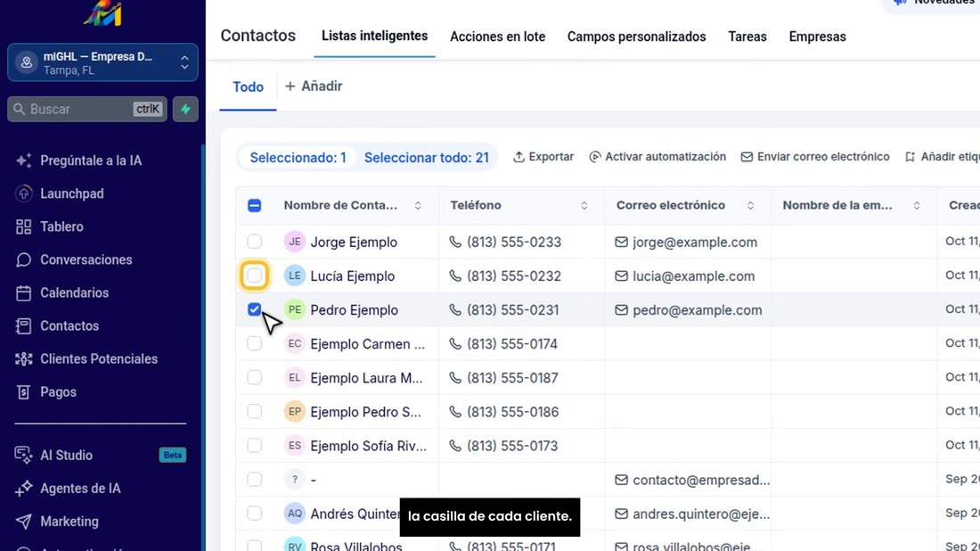This screenshot has width=980, height=551.
Task: Click the LE avatar of Lucía Ejemplo
Action: 294,275
